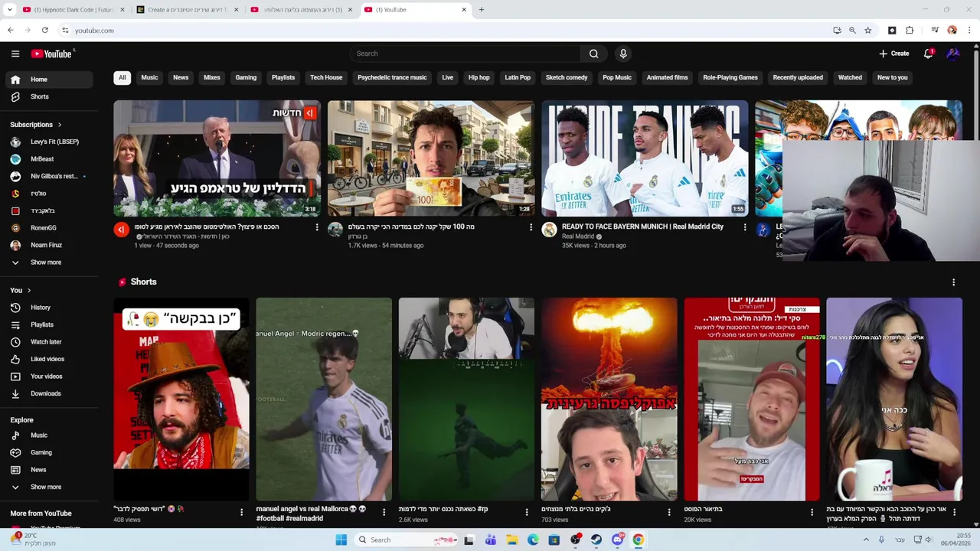Expand Show more under Subscriptions
This screenshot has width=980, height=551.
(49, 262)
